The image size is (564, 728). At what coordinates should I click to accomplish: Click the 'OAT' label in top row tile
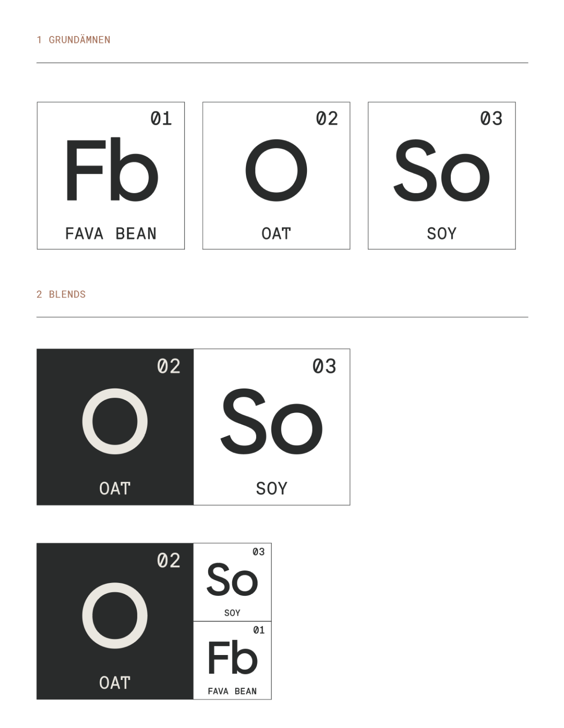tap(276, 234)
